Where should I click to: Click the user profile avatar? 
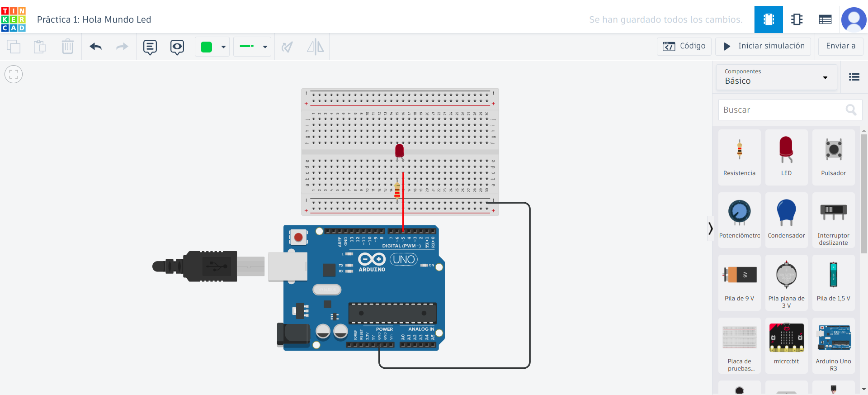[854, 19]
